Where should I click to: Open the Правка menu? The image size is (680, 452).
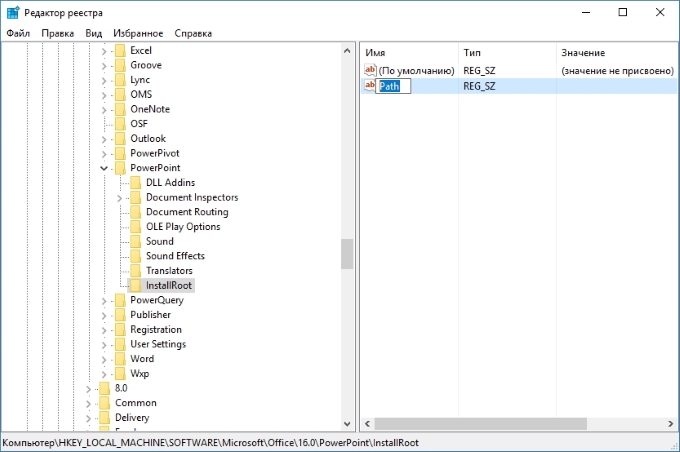tap(58, 33)
